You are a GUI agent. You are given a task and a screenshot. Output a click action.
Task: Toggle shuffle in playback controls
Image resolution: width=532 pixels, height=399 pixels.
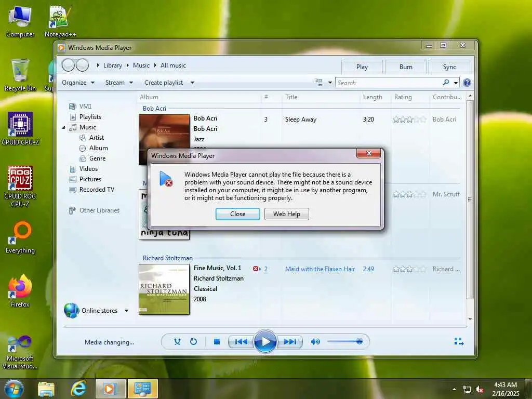[177, 342]
